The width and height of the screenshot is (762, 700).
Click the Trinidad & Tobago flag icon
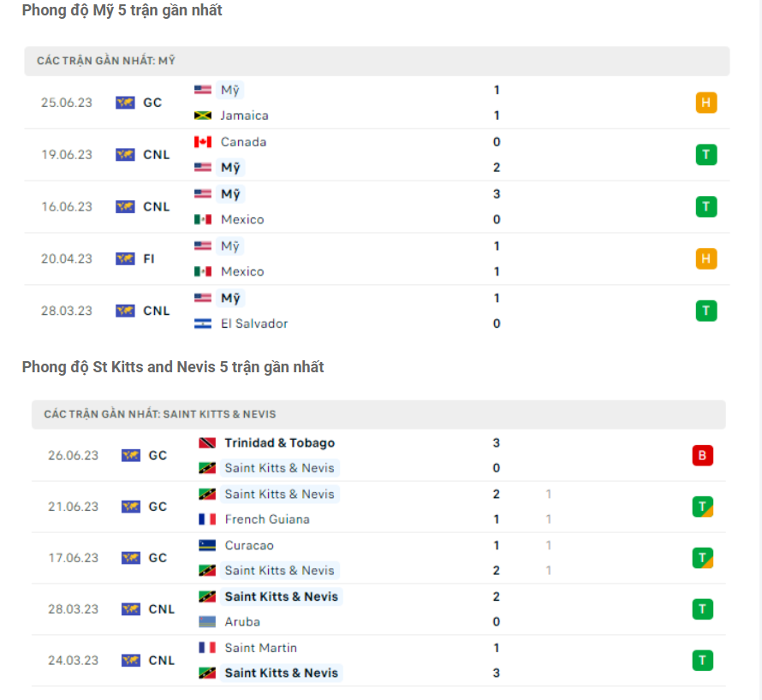tap(206, 443)
